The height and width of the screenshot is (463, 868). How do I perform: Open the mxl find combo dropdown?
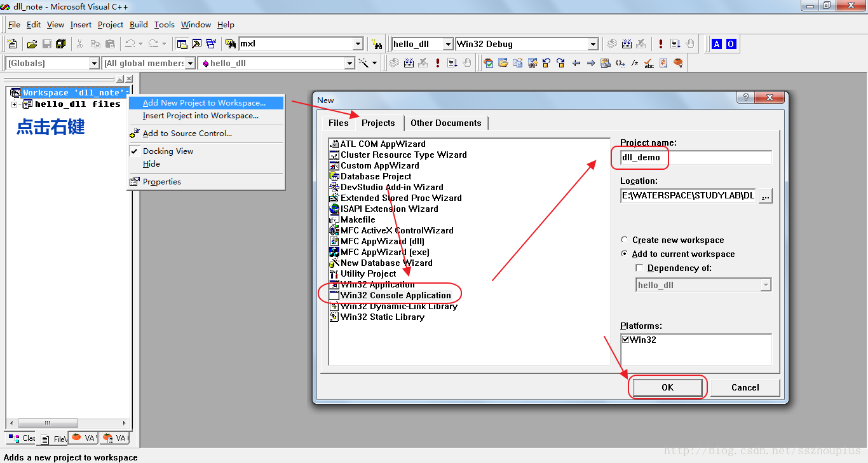point(358,44)
